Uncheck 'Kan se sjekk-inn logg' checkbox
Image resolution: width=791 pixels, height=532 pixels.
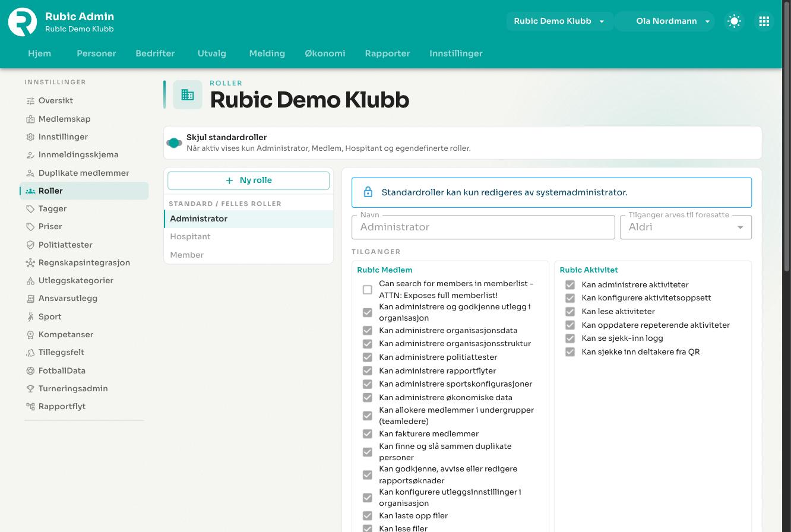[x=570, y=338]
